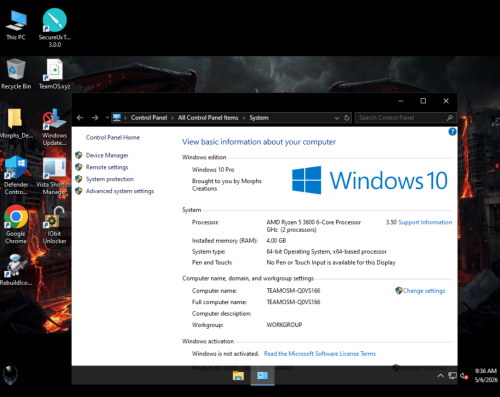Image resolution: width=500 pixels, height=397 pixels.
Task: Open the Morphs_De... folder
Action: coord(16,123)
